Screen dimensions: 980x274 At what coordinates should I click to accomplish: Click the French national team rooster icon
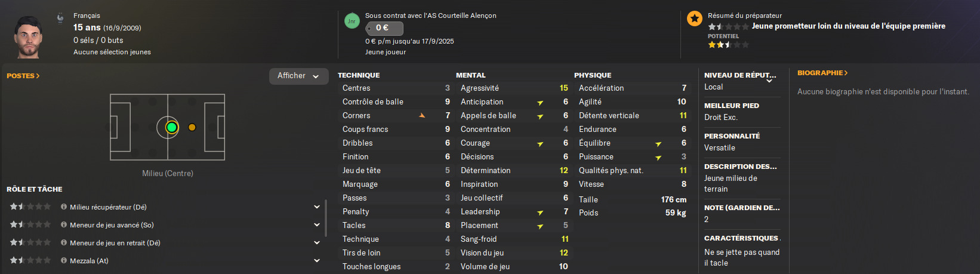pyautogui.click(x=60, y=17)
